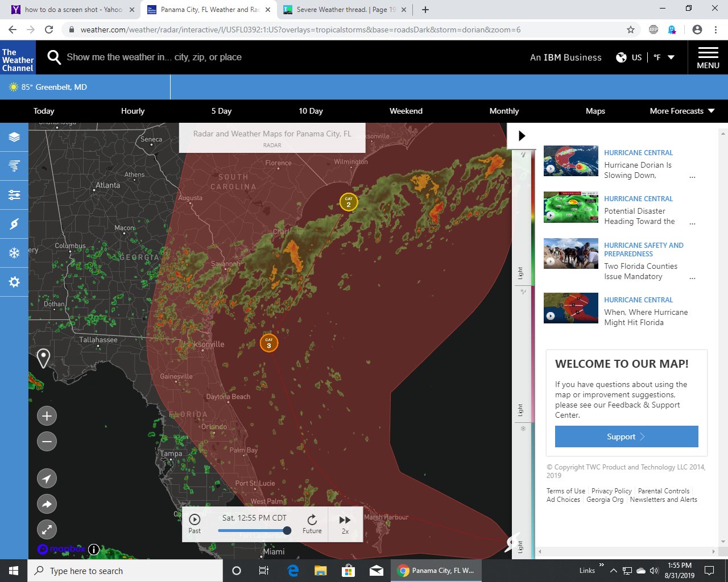
Task: Center map on my location arrow button
Action: (47, 479)
